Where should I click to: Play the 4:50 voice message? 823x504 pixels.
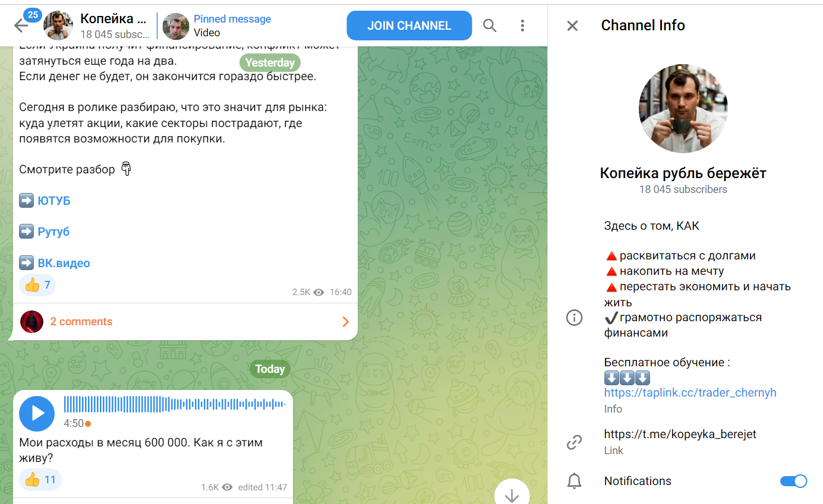tap(37, 414)
